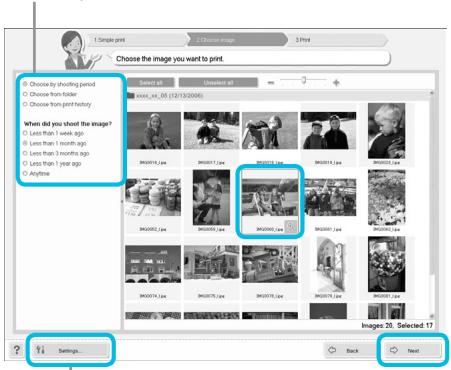Select Choose from folder option
The width and height of the screenshot is (451, 370).
click(50, 94)
